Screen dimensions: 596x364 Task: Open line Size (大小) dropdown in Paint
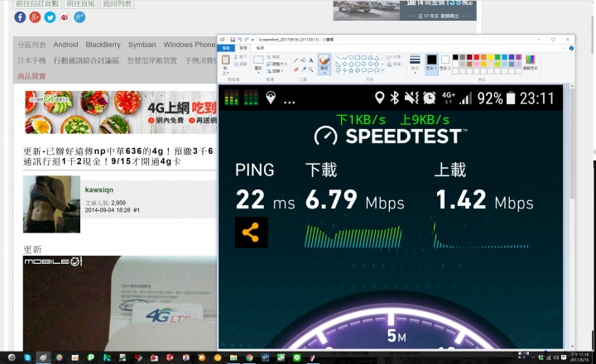point(415,64)
